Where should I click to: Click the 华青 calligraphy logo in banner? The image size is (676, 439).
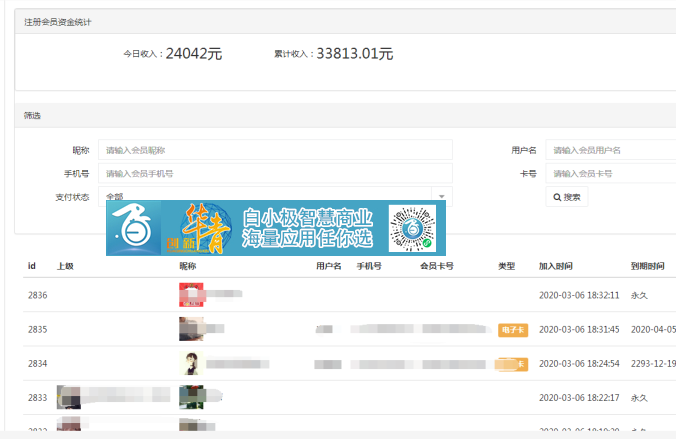pyautogui.click(x=205, y=228)
